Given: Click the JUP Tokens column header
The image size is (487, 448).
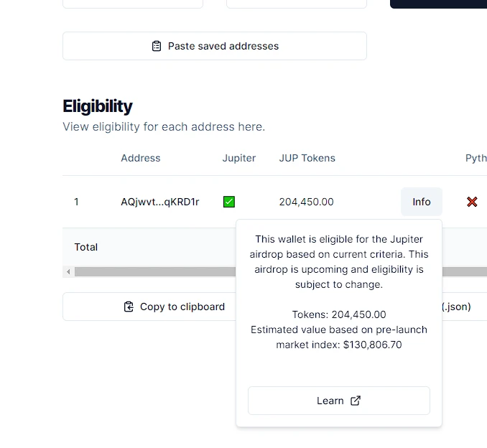Looking at the screenshot, I should (x=307, y=158).
